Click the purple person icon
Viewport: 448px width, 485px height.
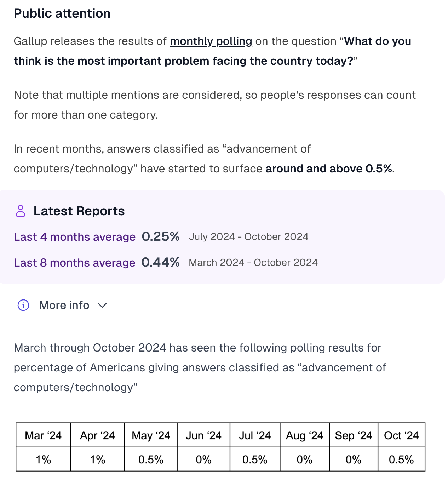[x=21, y=211]
